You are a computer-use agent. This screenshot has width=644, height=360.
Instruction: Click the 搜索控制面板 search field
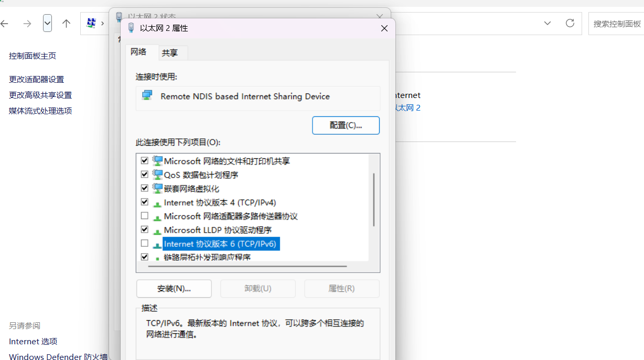[x=617, y=24]
